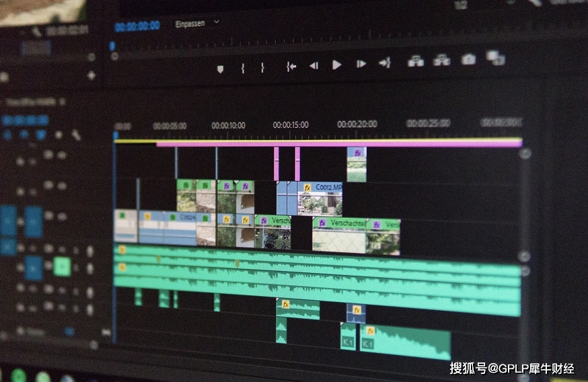
Task: Click the blue 00:00:00:00 timecode field
Action: (137, 26)
